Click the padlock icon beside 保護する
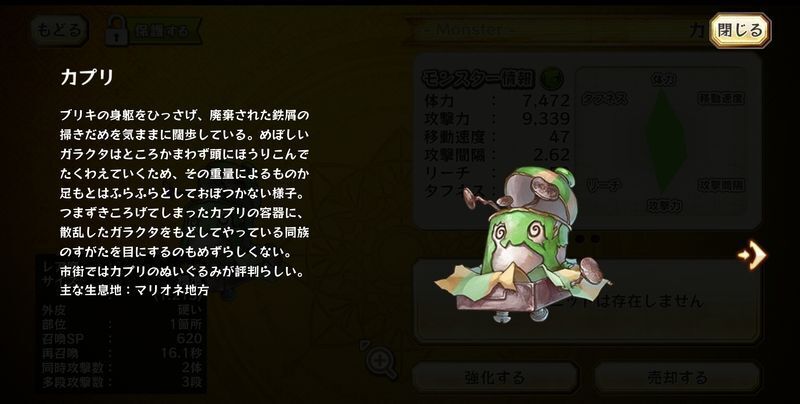Viewport: 800px width, 404px height. coord(117,30)
